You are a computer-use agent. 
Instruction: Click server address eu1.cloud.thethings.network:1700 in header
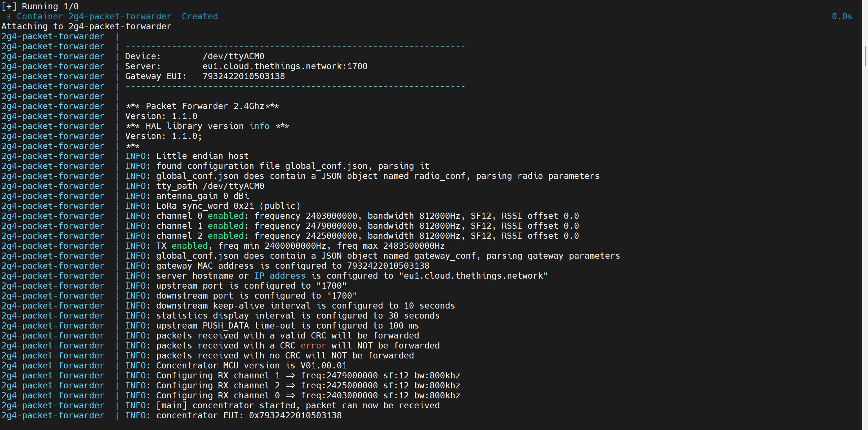tap(285, 66)
